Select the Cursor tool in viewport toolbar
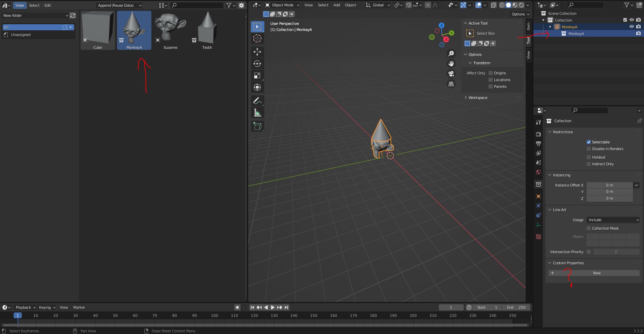Screen dimensions: 644x334 257,39
